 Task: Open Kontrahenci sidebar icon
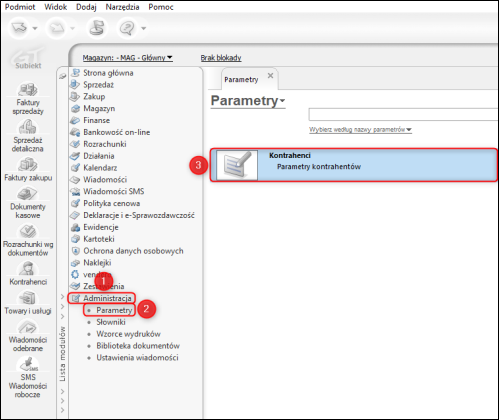coord(28,269)
